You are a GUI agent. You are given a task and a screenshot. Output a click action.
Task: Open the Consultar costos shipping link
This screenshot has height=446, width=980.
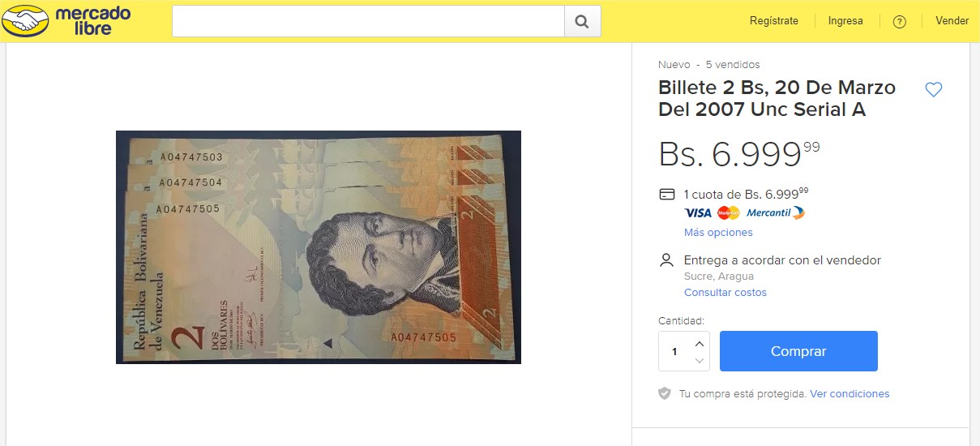(725, 293)
